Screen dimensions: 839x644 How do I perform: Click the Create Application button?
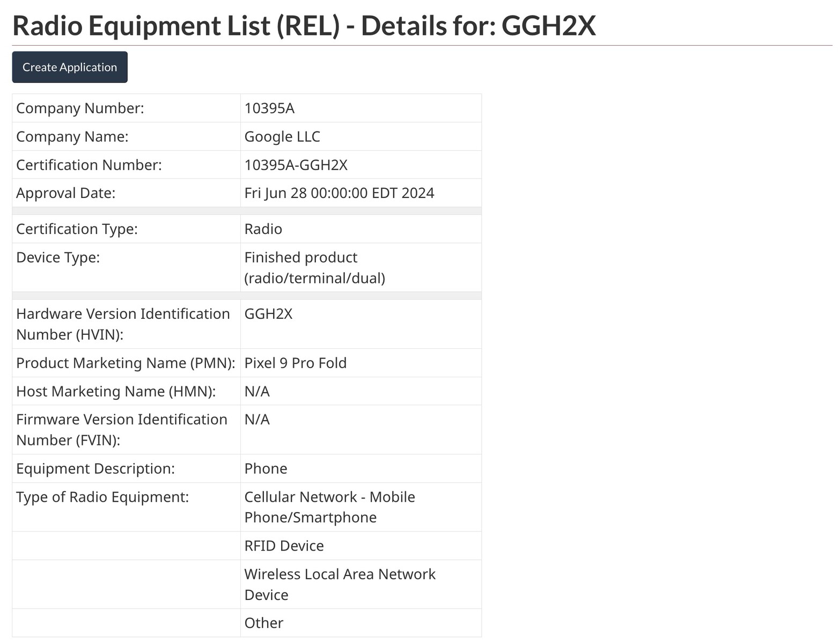pyautogui.click(x=69, y=67)
